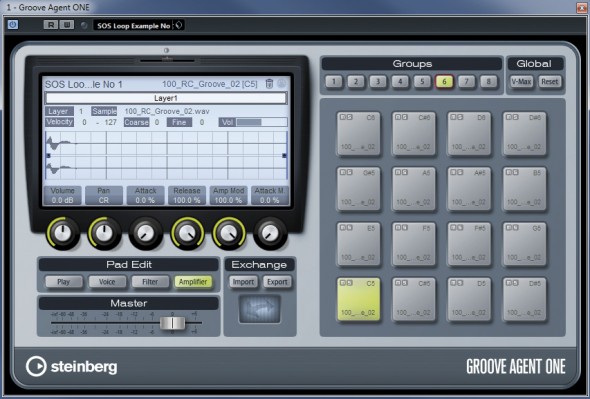Click the V-Max button in Global
Image resolution: width=590 pixels, height=399 pixels.
click(522, 81)
